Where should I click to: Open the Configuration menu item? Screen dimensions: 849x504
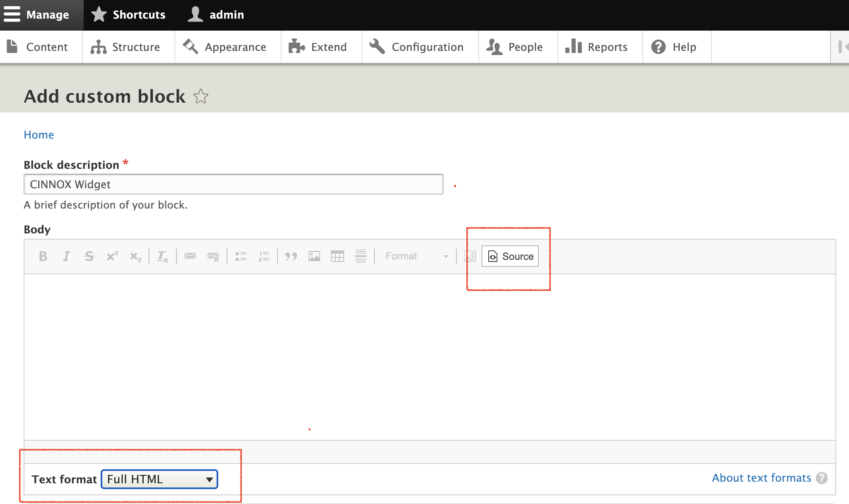(x=417, y=47)
